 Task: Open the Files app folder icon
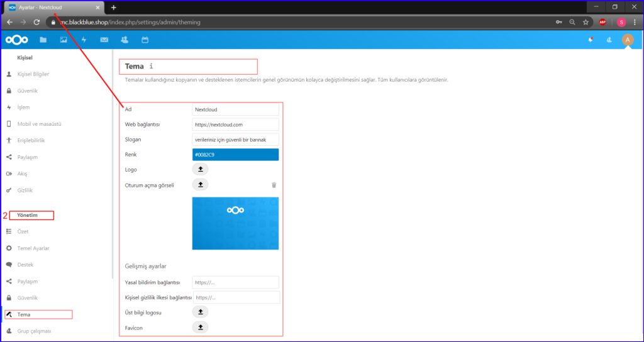[43, 40]
